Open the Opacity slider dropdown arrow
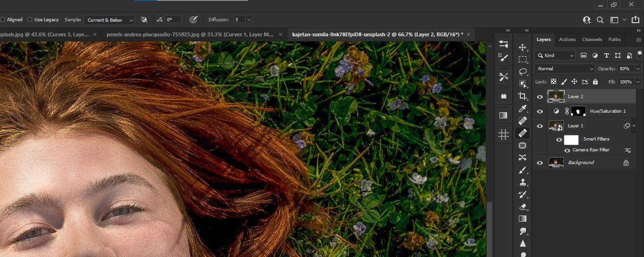644x257 pixels. point(638,69)
